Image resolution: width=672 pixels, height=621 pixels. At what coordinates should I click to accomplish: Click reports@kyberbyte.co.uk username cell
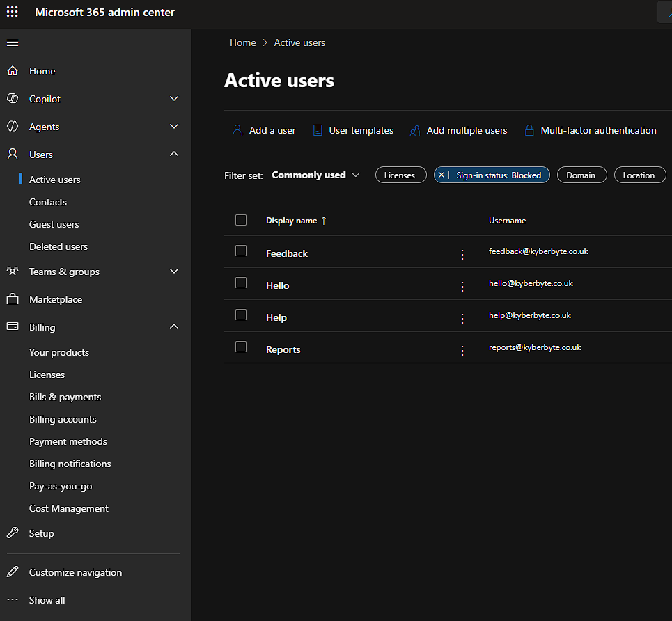point(535,347)
